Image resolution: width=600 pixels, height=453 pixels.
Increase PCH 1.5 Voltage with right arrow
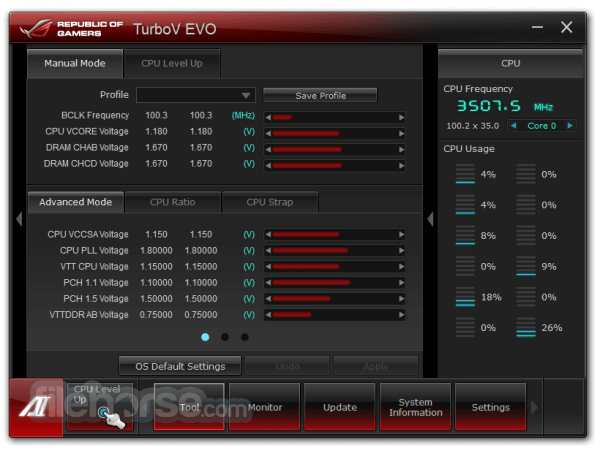point(401,299)
